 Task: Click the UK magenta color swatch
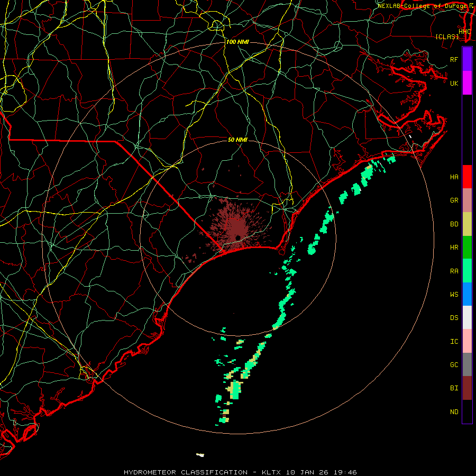coord(467,83)
